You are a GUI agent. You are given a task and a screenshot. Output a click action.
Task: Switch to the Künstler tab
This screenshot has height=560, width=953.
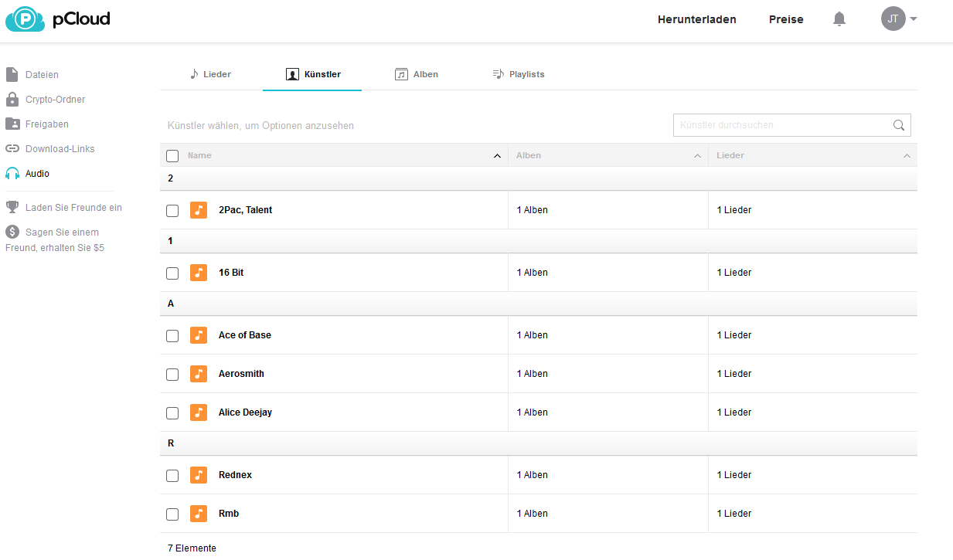pyautogui.click(x=312, y=74)
